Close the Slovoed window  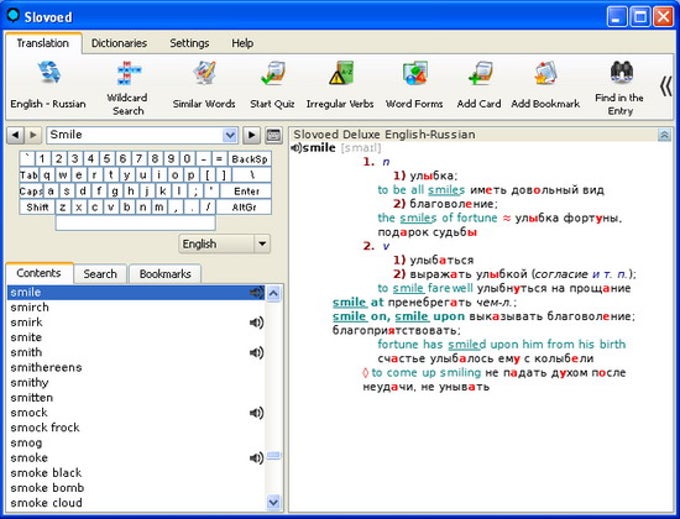pos(663,17)
